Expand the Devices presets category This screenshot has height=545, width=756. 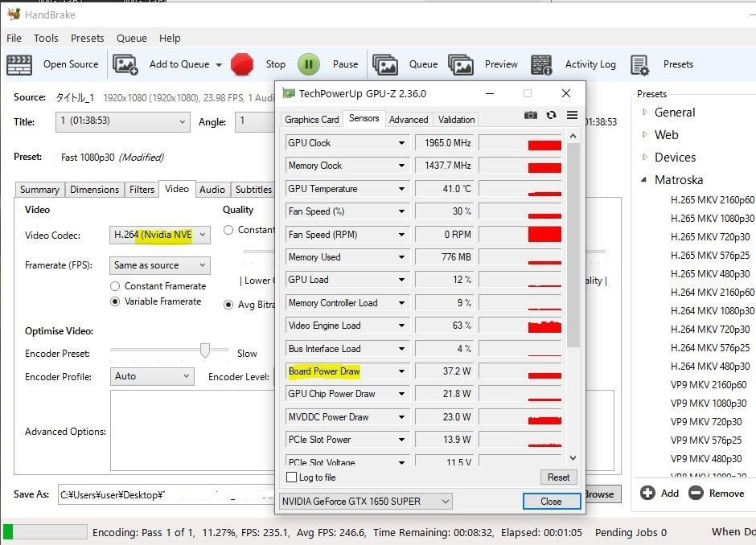[x=645, y=157]
